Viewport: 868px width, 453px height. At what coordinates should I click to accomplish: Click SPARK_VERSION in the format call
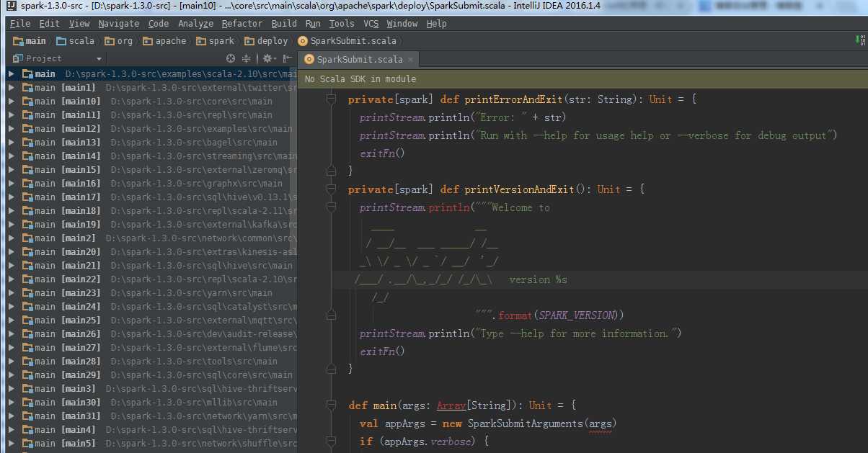(x=579, y=315)
